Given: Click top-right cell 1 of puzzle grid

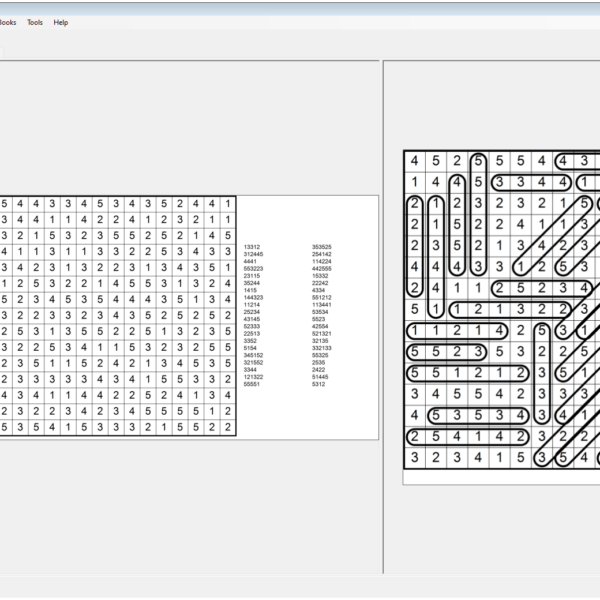Looking at the screenshot, I should (x=228, y=205).
